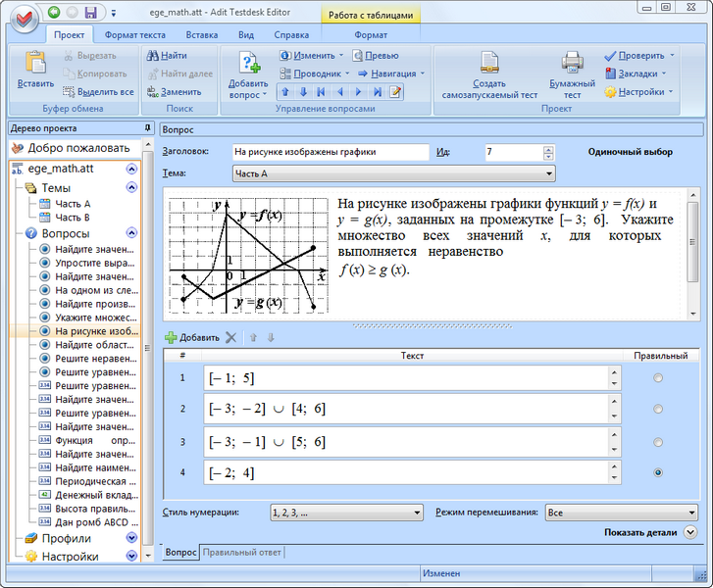Open the Тема dropdown showing Часть А
Viewport: 713px width, 588px height.
pyautogui.click(x=393, y=173)
